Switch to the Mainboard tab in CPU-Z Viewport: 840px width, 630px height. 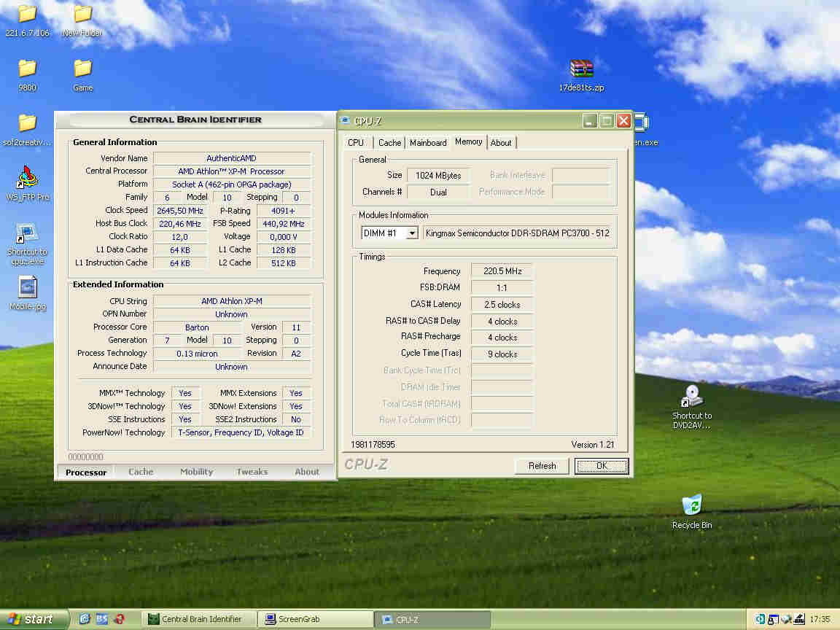[428, 143]
